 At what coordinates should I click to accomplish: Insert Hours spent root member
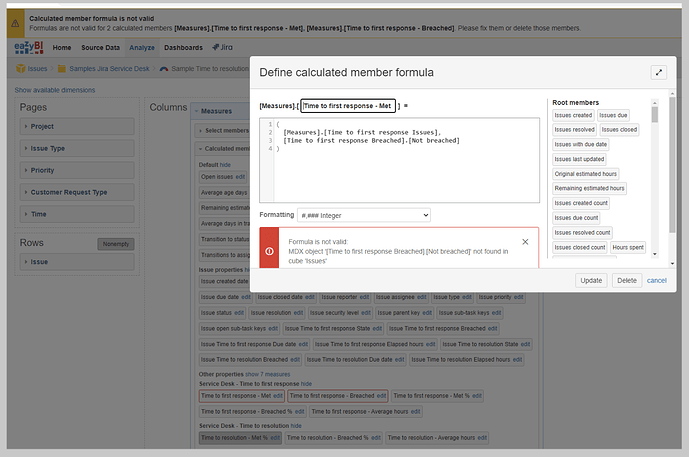[628, 247]
